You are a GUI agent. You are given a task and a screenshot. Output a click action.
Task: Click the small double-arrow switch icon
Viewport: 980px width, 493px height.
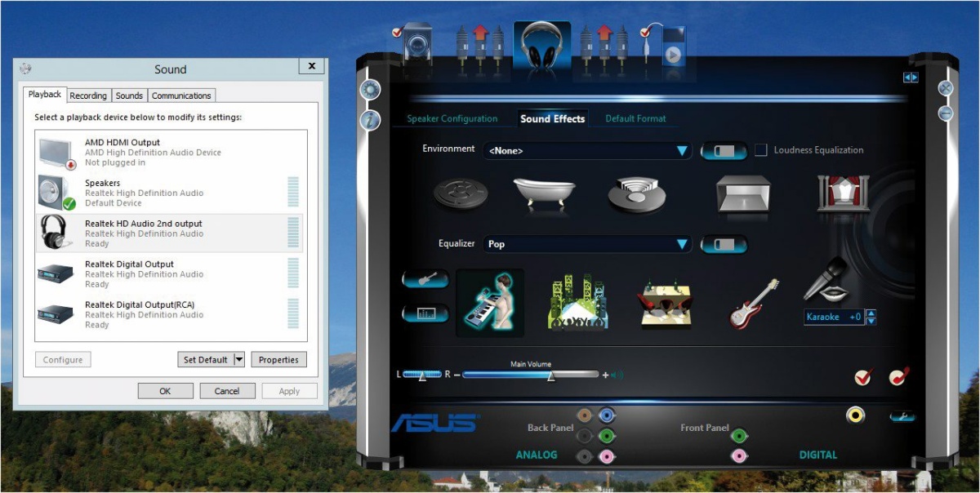coord(911,78)
